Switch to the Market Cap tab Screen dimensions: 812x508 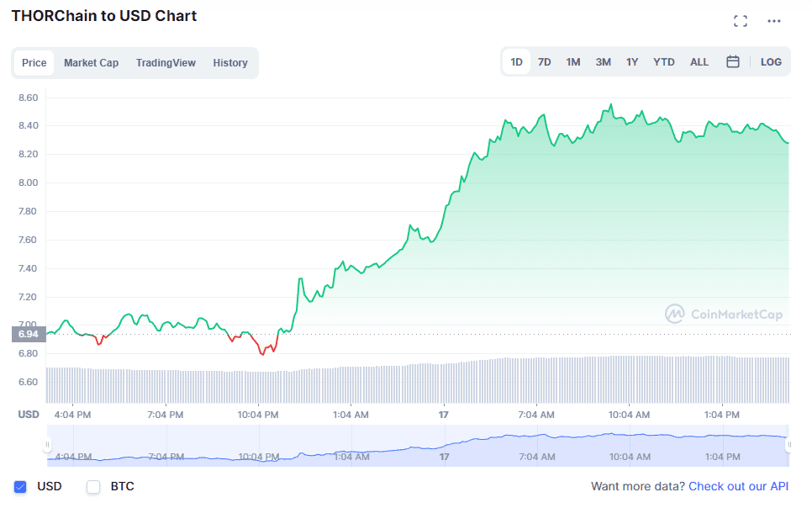(91, 62)
